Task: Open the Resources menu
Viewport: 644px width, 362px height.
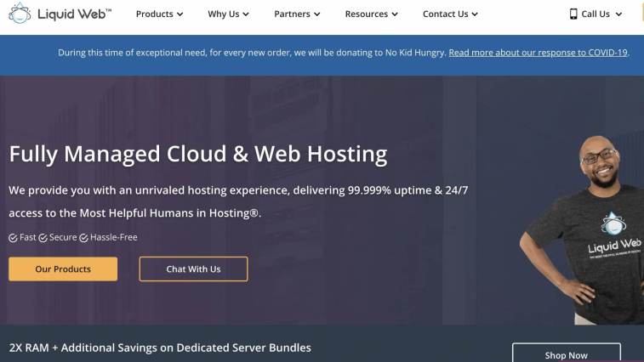Action: pos(371,14)
